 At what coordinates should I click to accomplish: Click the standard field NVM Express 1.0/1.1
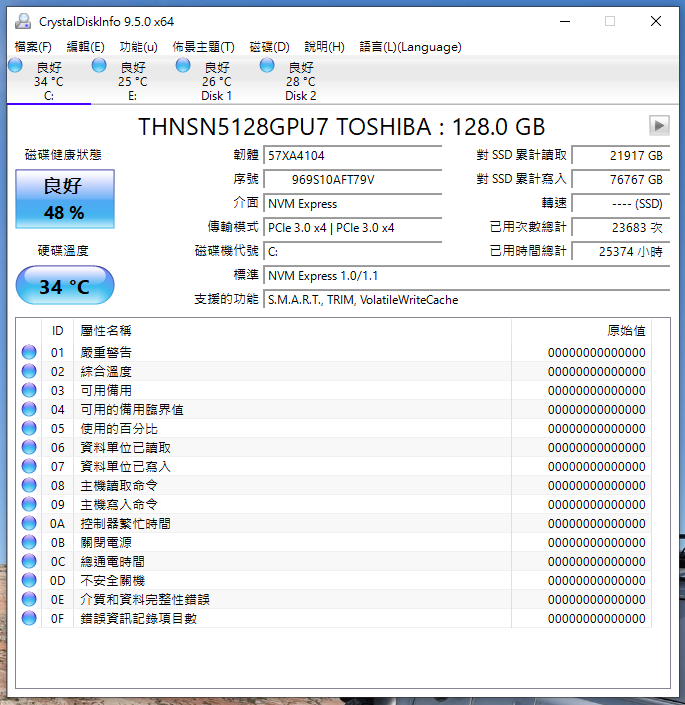click(467, 276)
